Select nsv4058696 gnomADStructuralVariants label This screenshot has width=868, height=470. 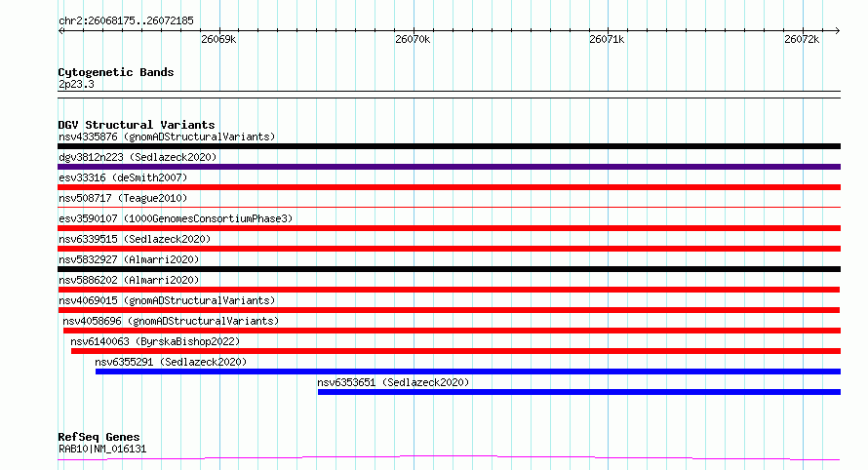(x=171, y=321)
